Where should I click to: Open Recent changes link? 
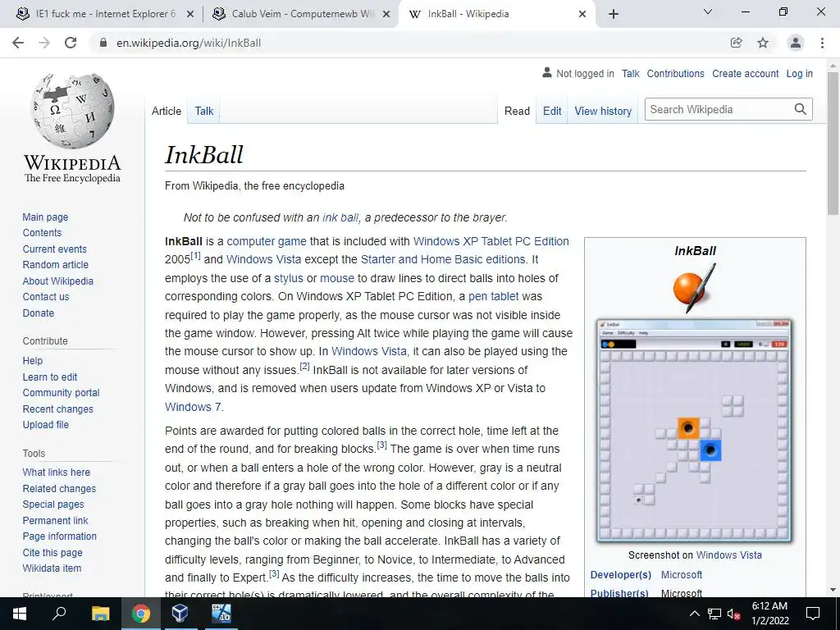click(58, 409)
